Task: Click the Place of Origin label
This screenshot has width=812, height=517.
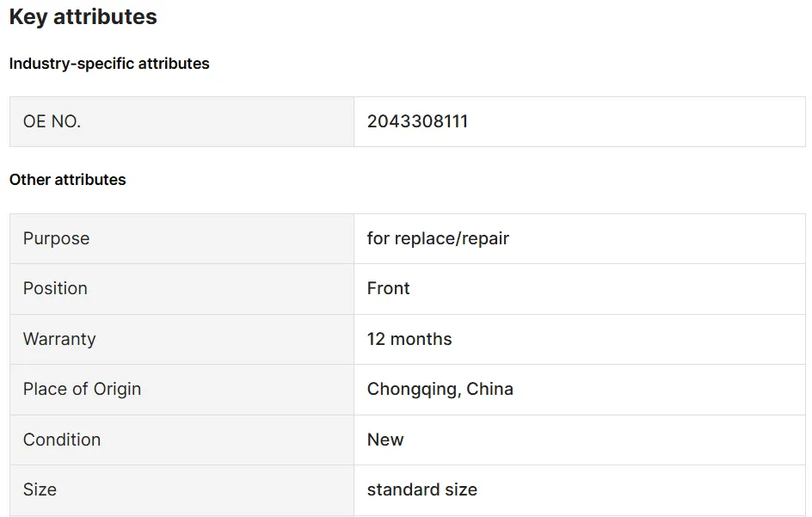Action: 83,389
